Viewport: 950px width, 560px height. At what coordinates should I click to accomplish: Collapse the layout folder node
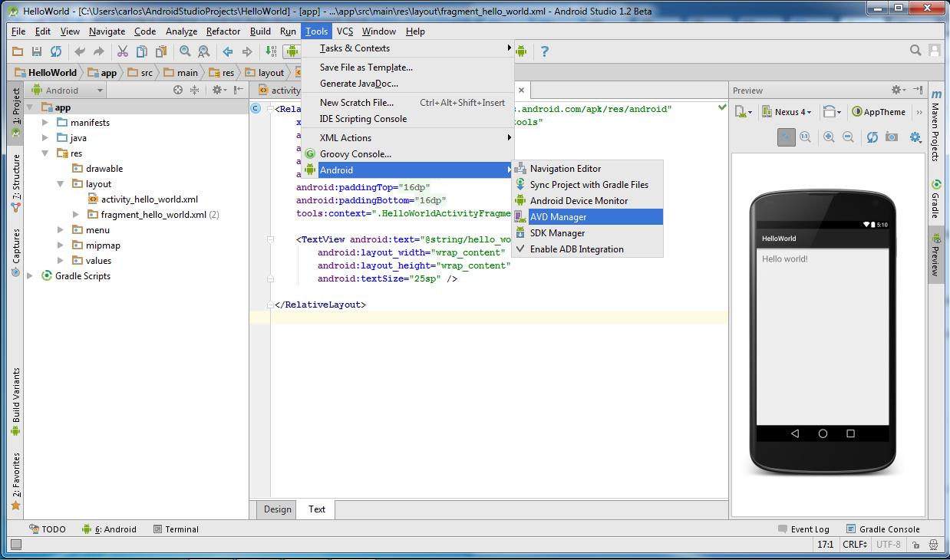pos(61,184)
